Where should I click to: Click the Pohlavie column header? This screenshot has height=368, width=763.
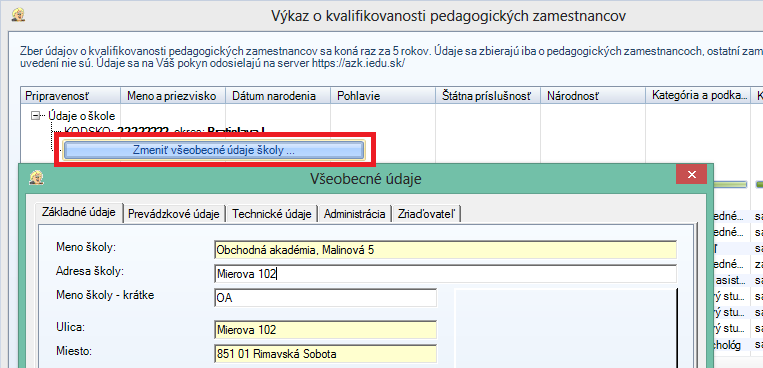383,96
